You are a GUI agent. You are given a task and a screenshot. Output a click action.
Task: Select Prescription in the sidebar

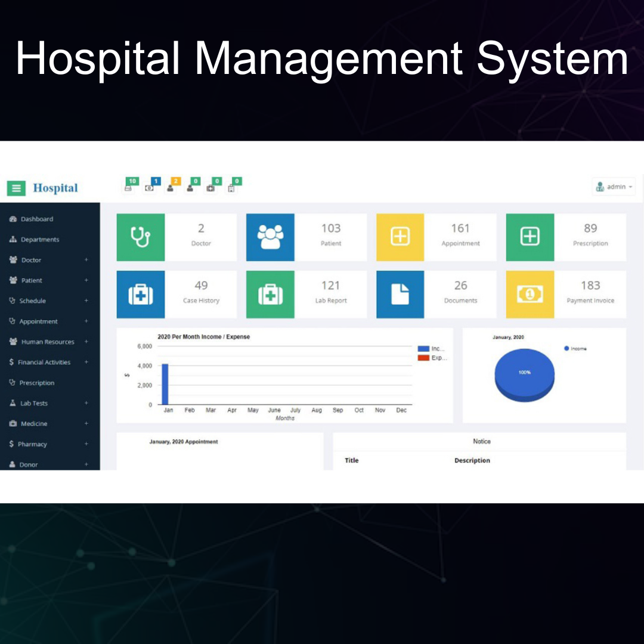tap(36, 383)
